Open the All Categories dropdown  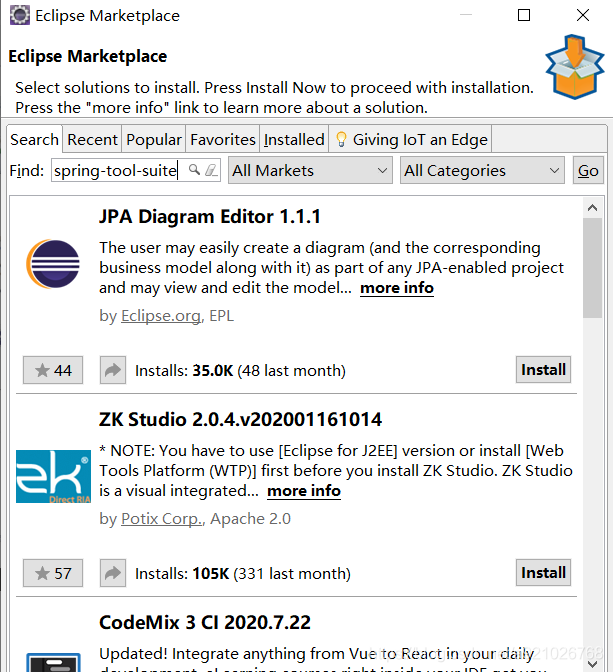click(482, 171)
